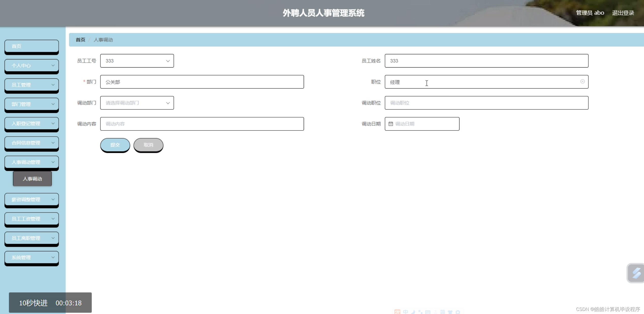Click the 提交 submit button
This screenshot has width=644, height=314.
115,145
